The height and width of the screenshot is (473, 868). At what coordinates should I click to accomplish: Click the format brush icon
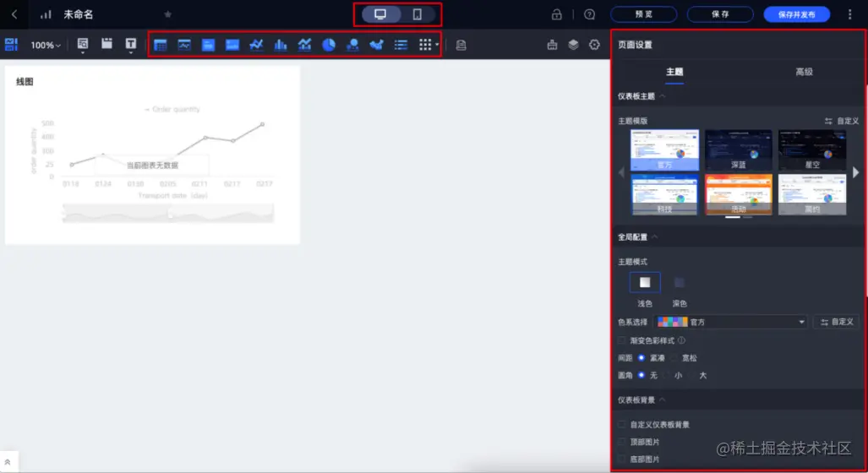(x=552, y=45)
